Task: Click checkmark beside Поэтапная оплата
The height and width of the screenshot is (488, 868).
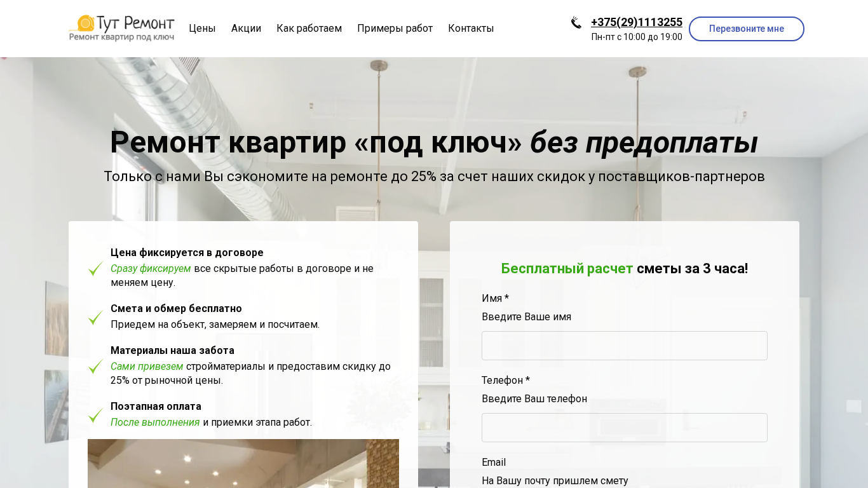Action: pos(96,415)
